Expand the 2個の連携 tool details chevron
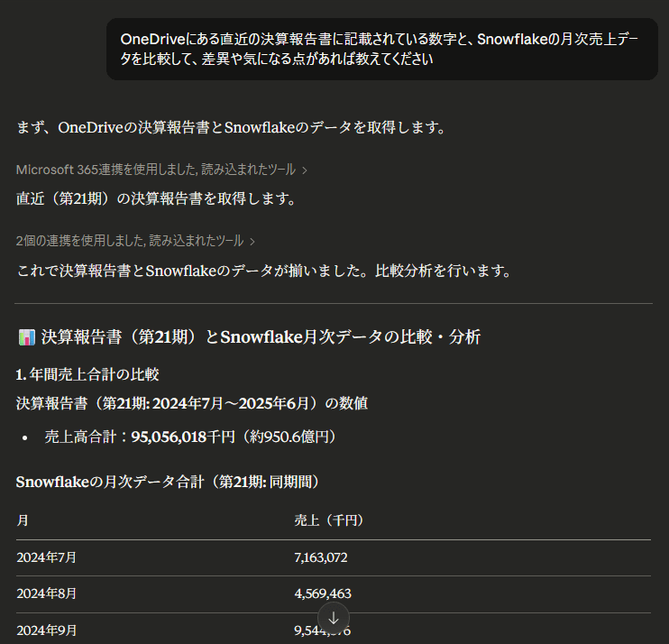This screenshot has width=669, height=644. [252, 241]
